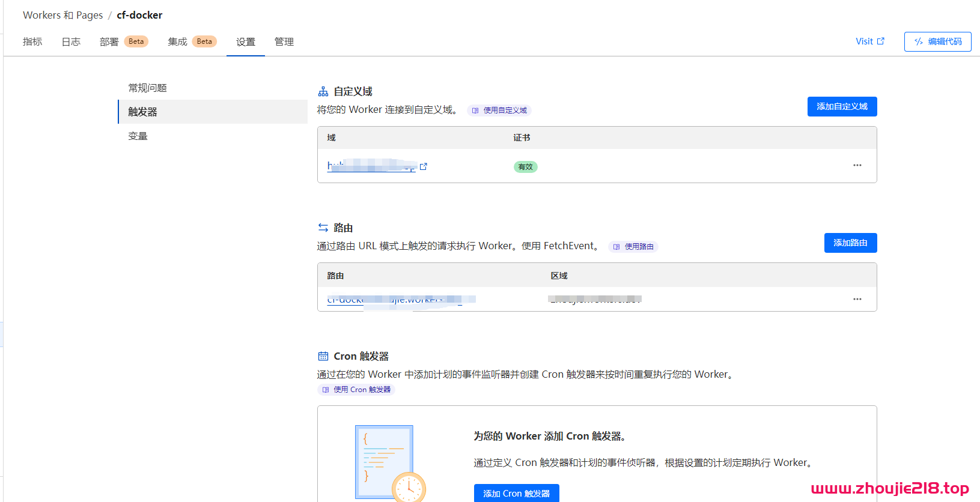Select the 设置 tab
The width and height of the screenshot is (980, 502).
(246, 41)
